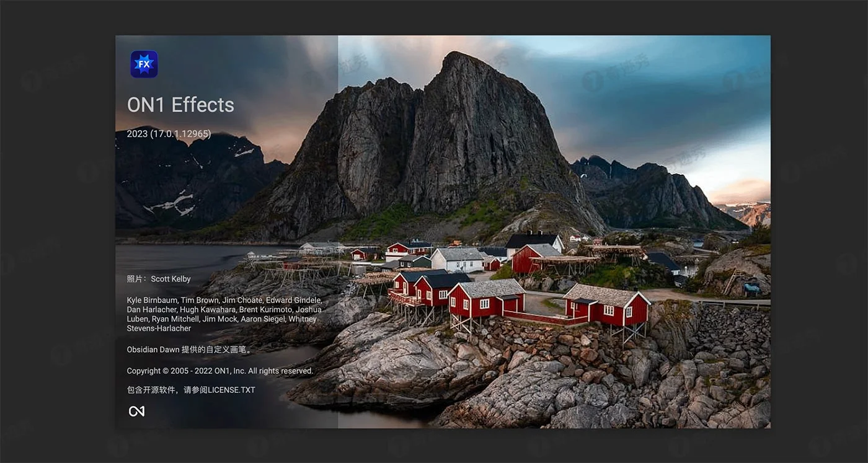Click the version number 2023 (17.0.1.12965)
The height and width of the screenshot is (463, 868).
click(169, 134)
